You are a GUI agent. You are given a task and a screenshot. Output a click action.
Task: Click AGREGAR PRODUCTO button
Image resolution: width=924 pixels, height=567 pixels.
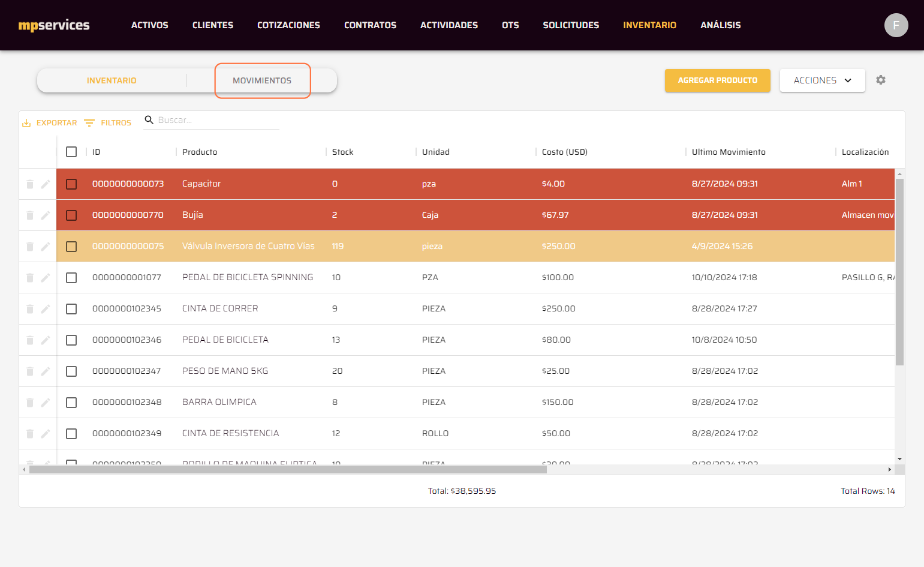[x=717, y=80]
